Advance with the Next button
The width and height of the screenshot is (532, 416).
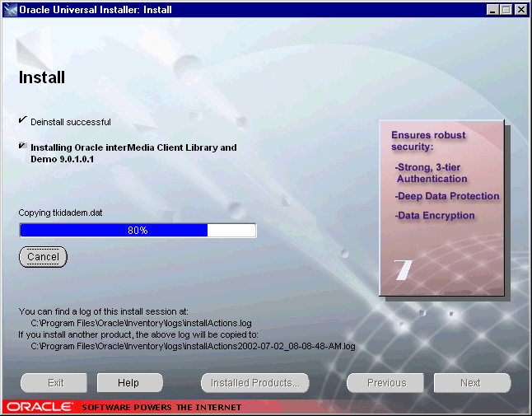[472, 383]
